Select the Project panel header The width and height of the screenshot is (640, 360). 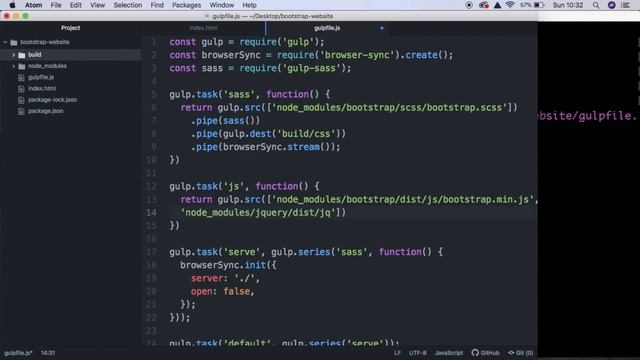click(x=70, y=28)
